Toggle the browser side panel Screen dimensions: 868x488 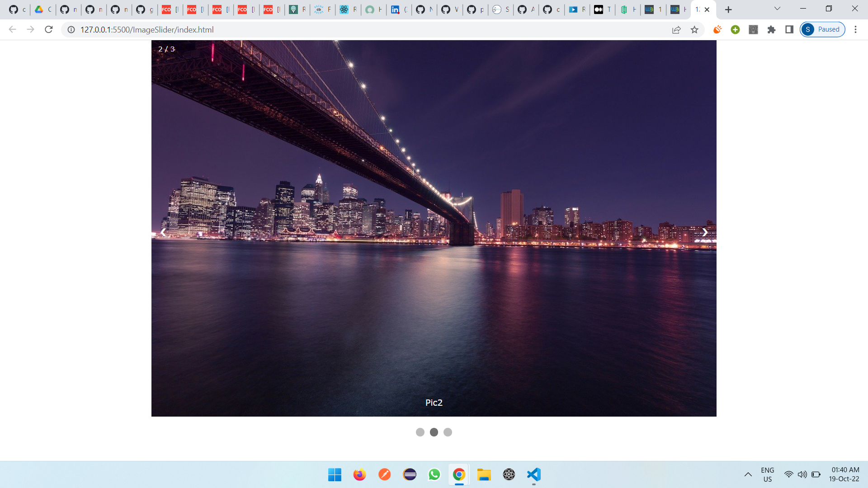click(789, 30)
